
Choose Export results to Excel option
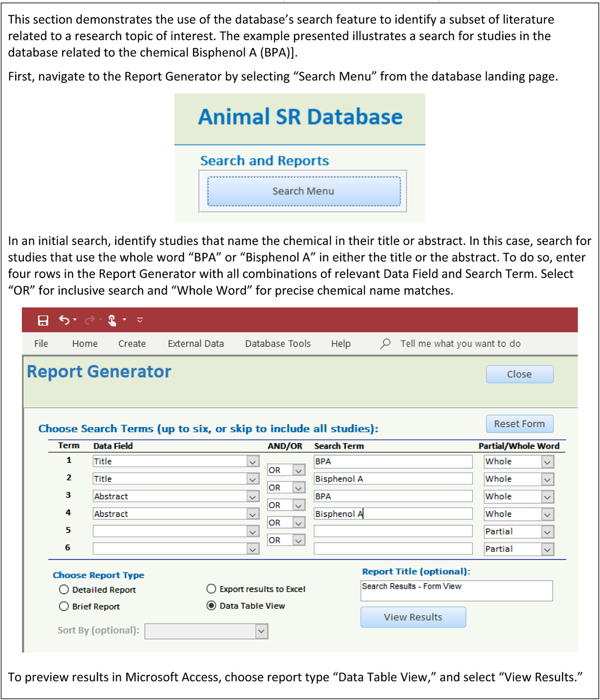[211, 589]
